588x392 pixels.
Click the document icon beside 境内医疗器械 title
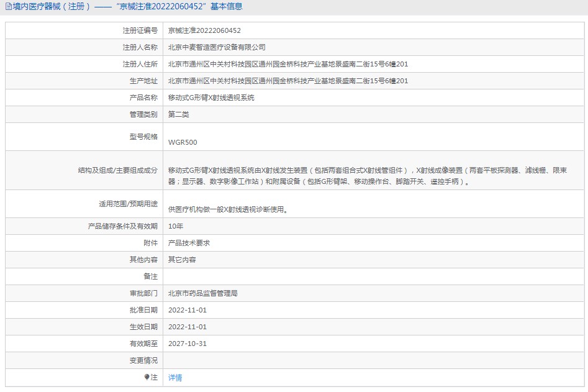[8, 6]
